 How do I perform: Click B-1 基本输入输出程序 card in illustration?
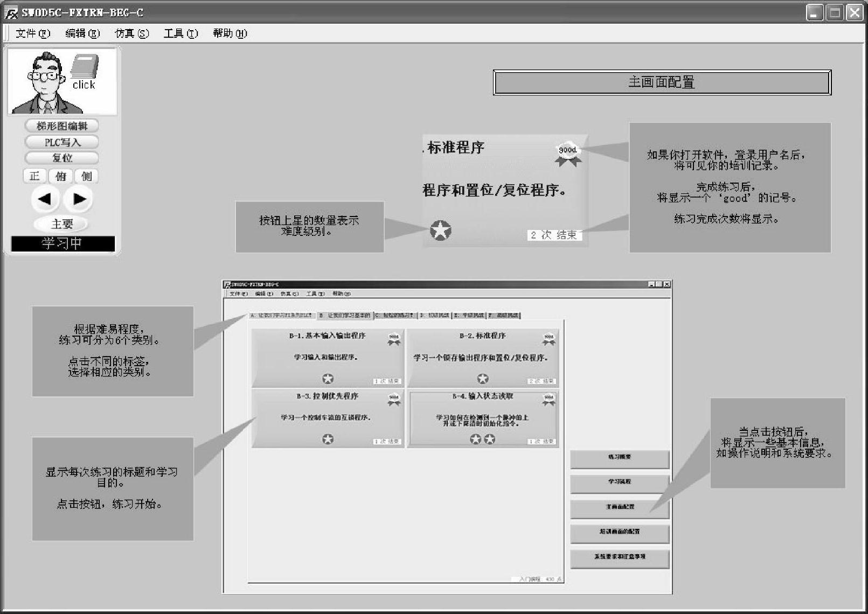(x=328, y=358)
